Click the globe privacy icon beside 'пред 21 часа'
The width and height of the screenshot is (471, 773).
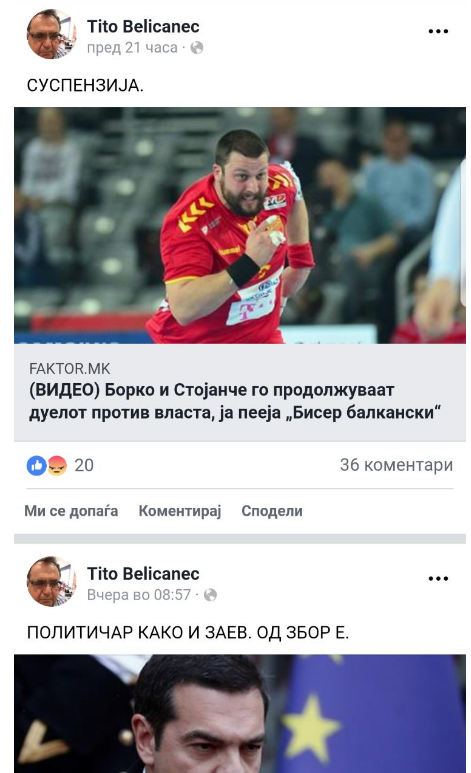pyautogui.click(x=197, y=48)
